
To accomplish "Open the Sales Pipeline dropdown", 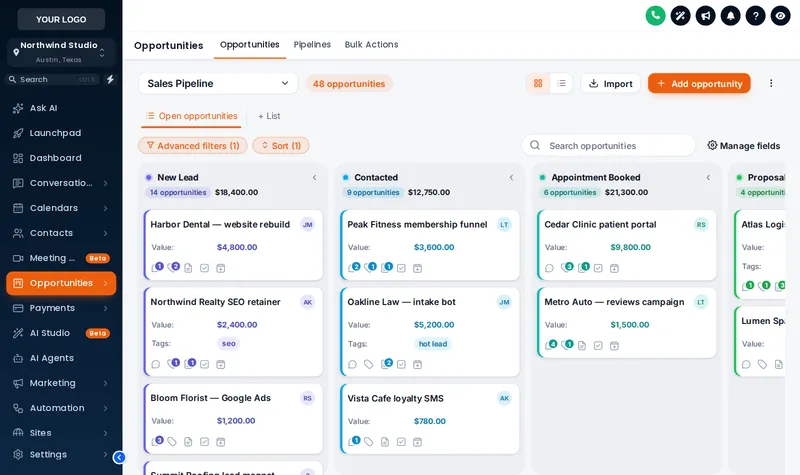I will [x=218, y=84].
